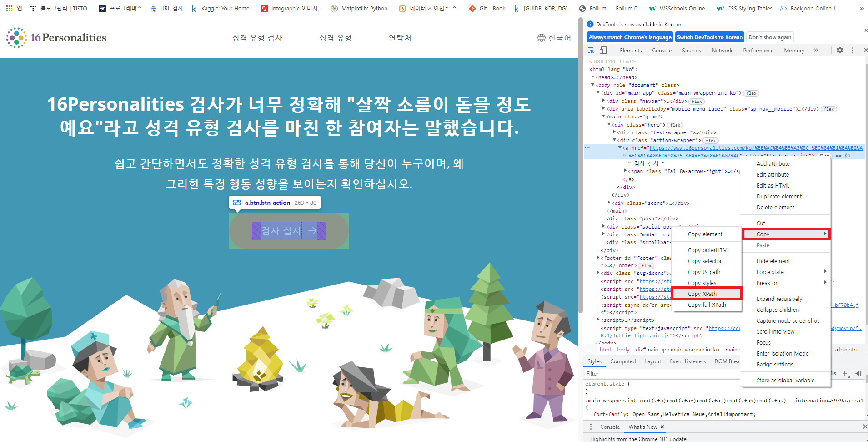Open the CSS Styling Tables bookmark
This screenshot has height=442, width=868.
click(x=744, y=8)
